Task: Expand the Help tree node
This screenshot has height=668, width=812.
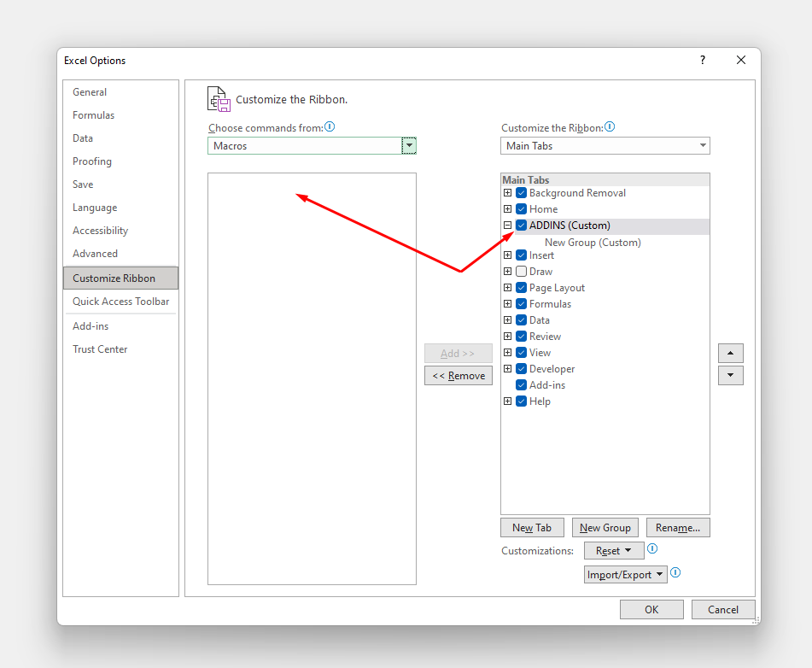Action: [x=507, y=401]
